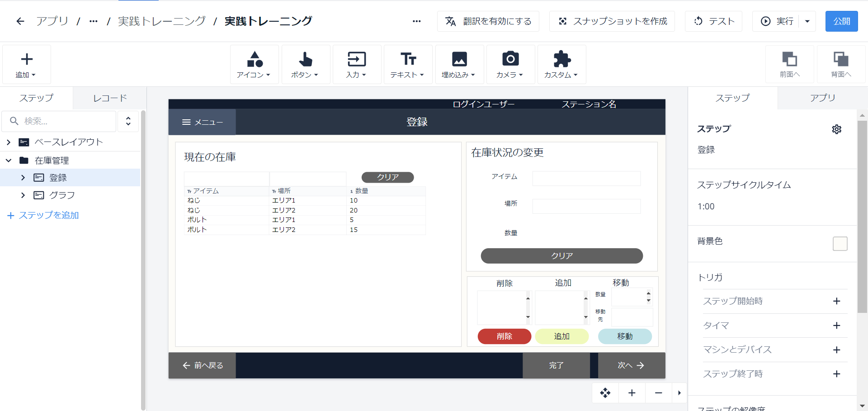Screen dimensions: 868x411
Task: Add a マシンとデバイス trigger
Action: click(x=837, y=350)
